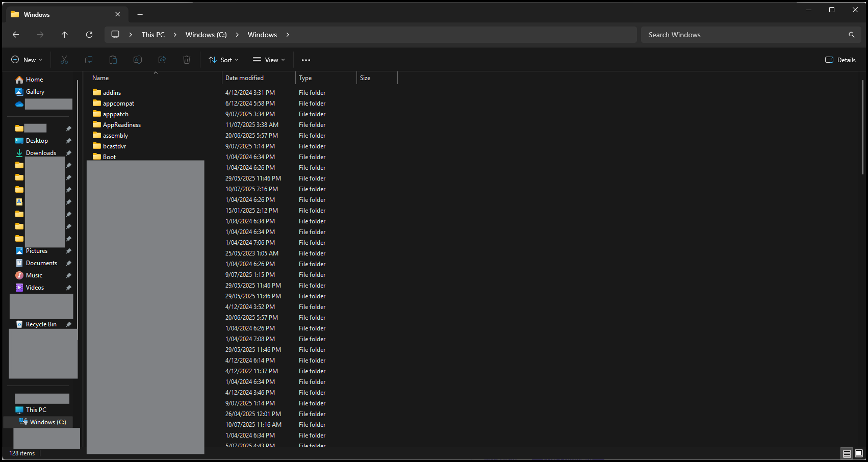Click the pin icon next to Music
868x462 pixels.
pyautogui.click(x=68, y=275)
